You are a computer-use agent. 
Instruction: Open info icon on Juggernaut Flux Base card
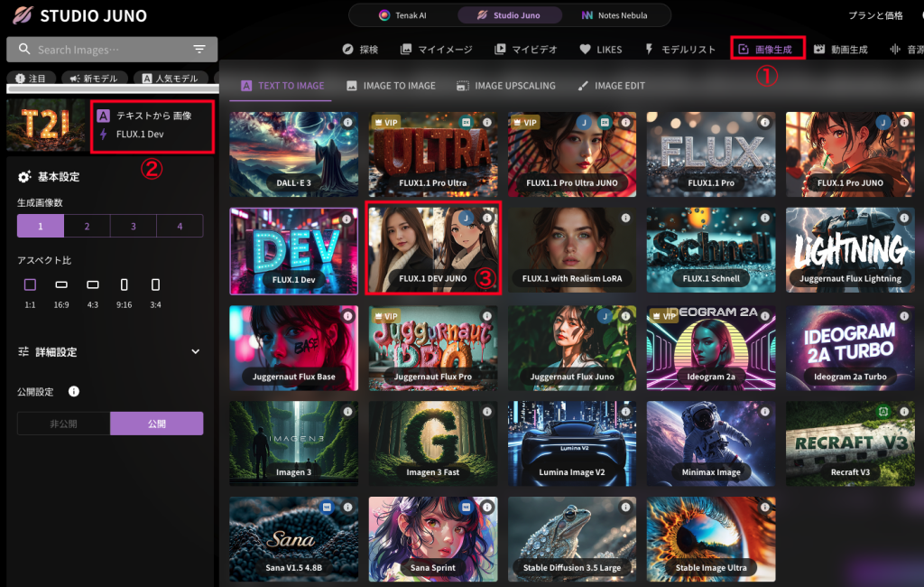coord(347,315)
